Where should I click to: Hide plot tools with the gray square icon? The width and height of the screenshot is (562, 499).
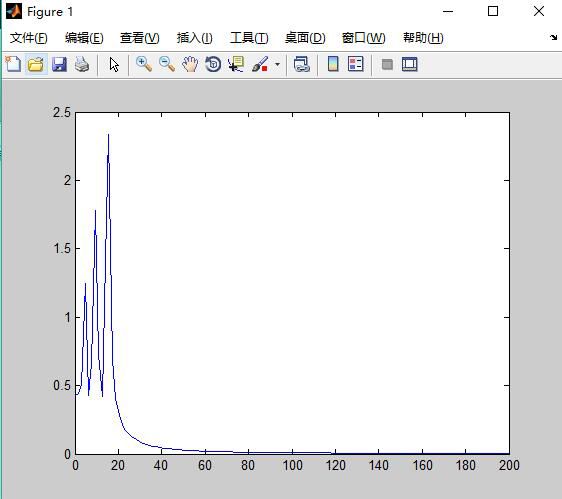[x=387, y=65]
